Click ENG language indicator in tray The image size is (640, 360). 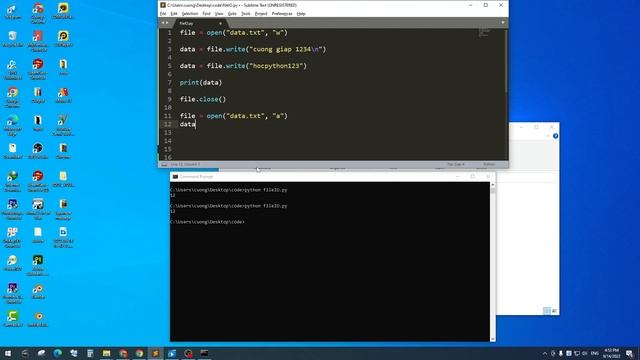point(595,353)
